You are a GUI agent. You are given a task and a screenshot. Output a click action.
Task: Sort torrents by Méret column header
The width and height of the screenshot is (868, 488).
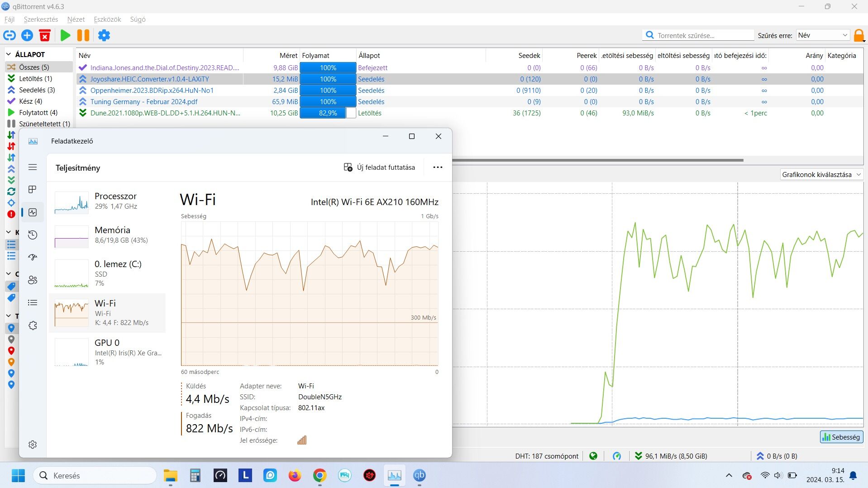point(272,55)
